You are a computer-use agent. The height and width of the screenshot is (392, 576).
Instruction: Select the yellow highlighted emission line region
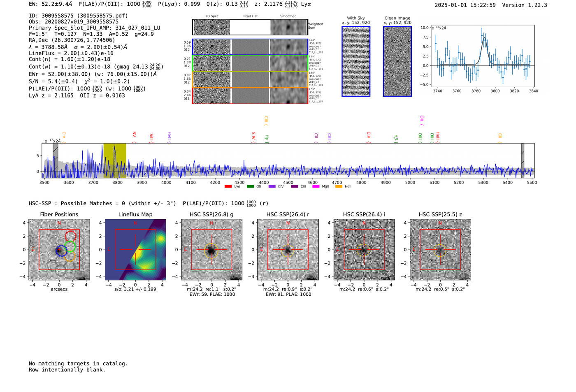[x=115, y=161]
